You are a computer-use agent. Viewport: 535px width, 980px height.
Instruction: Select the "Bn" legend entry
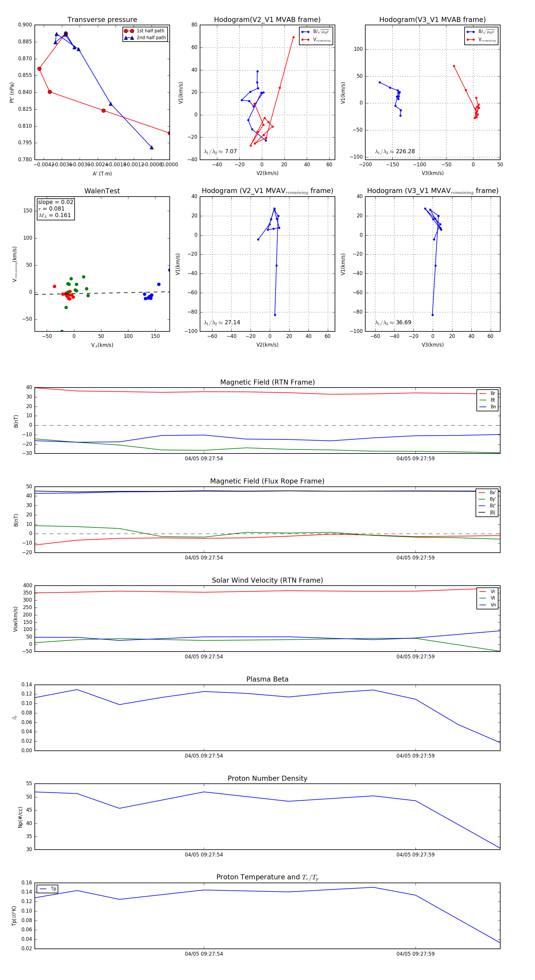487,407
